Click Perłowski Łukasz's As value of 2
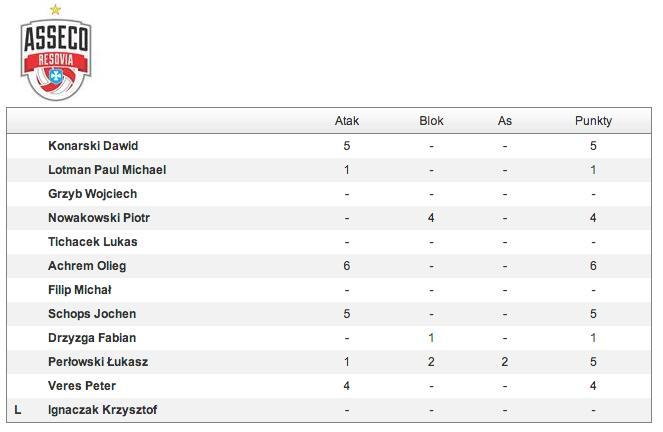Image resolution: width=663 pixels, height=432 pixels. tap(504, 362)
